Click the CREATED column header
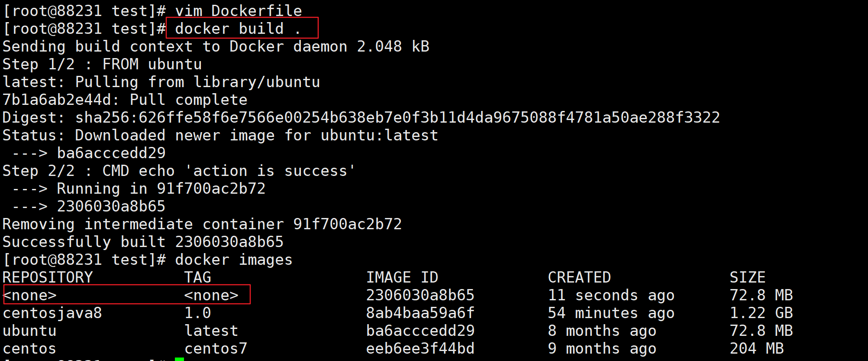The height and width of the screenshot is (361, 868). click(579, 277)
